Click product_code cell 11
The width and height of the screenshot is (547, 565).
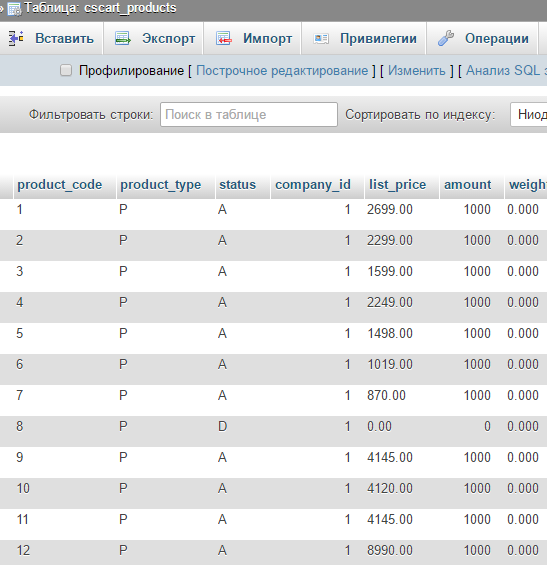22,519
